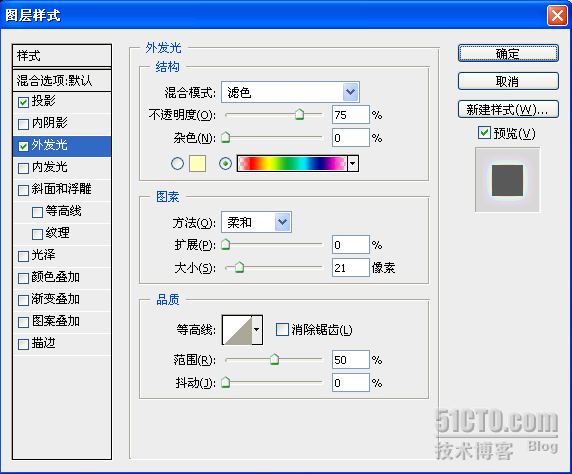
Task: Toggle the 内阴影 checkbox
Action: tap(23, 124)
